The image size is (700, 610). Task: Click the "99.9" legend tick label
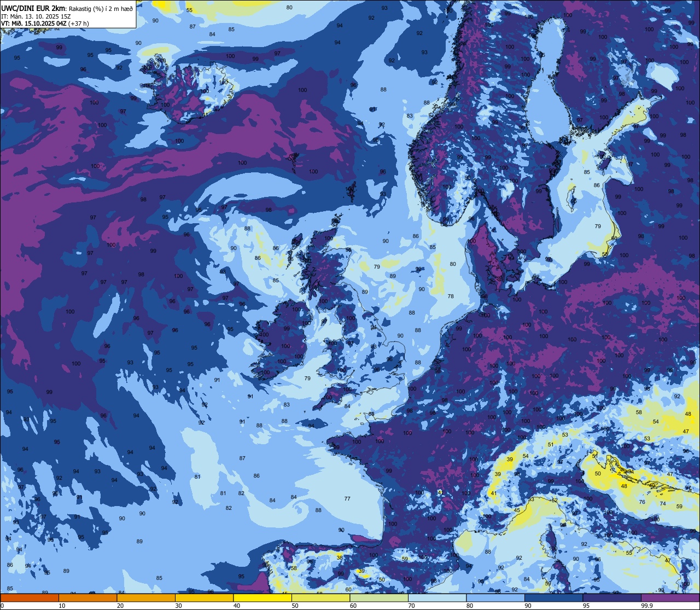(647, 606)
